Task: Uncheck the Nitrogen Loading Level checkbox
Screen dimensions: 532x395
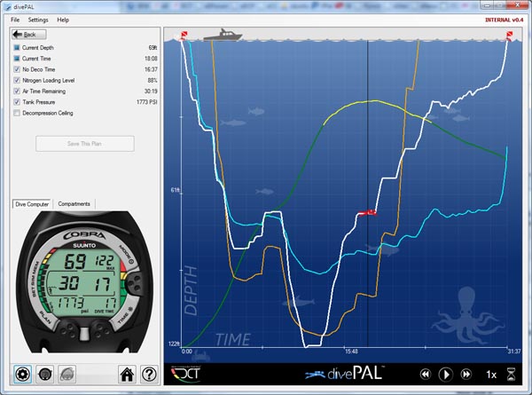Action: pyautogui.click(x=17, y=80)
